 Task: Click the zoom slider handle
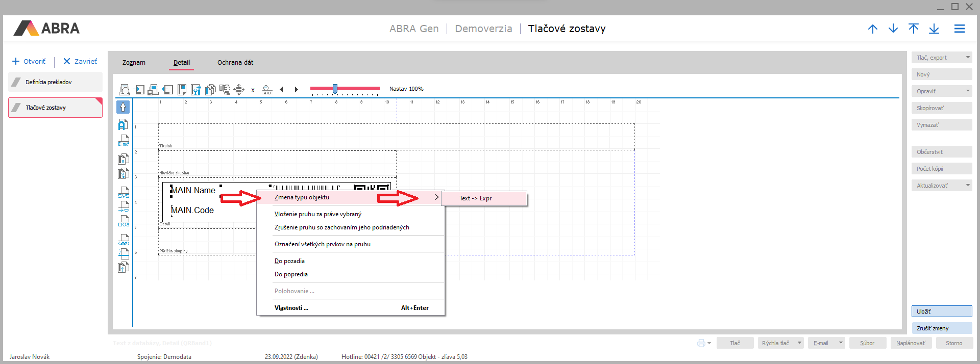(335, 89)
